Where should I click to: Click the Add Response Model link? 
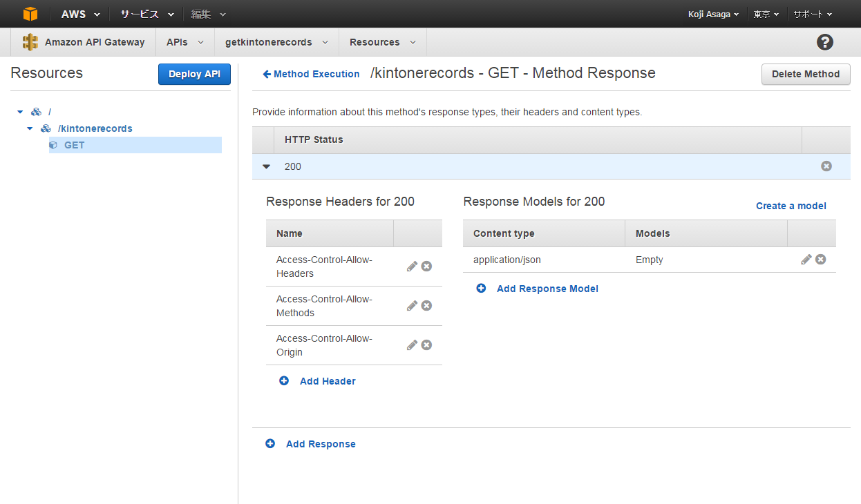point(547,288)
